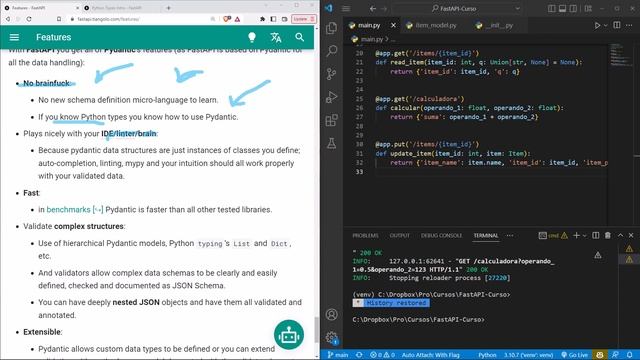Open a new browser tab with plus
The width and height of the screenshot is (640, 360).
168,8
